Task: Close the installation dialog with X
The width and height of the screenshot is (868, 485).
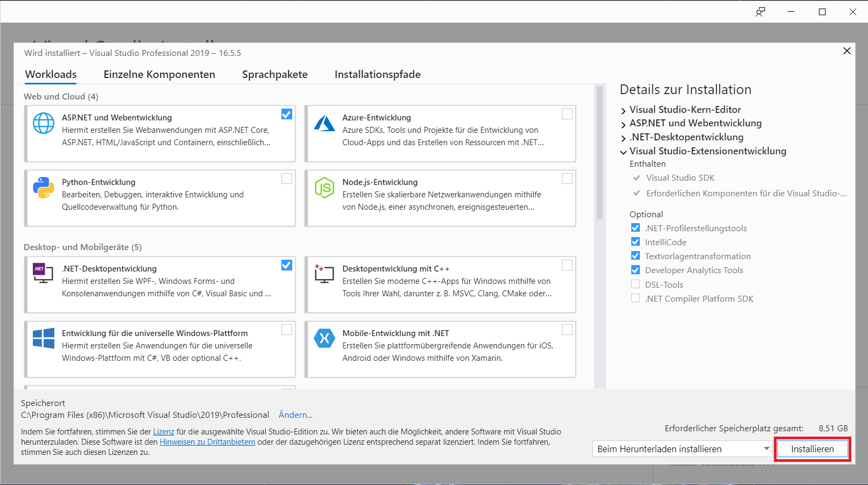Action: pyautogui.click(x=846, y=51)
